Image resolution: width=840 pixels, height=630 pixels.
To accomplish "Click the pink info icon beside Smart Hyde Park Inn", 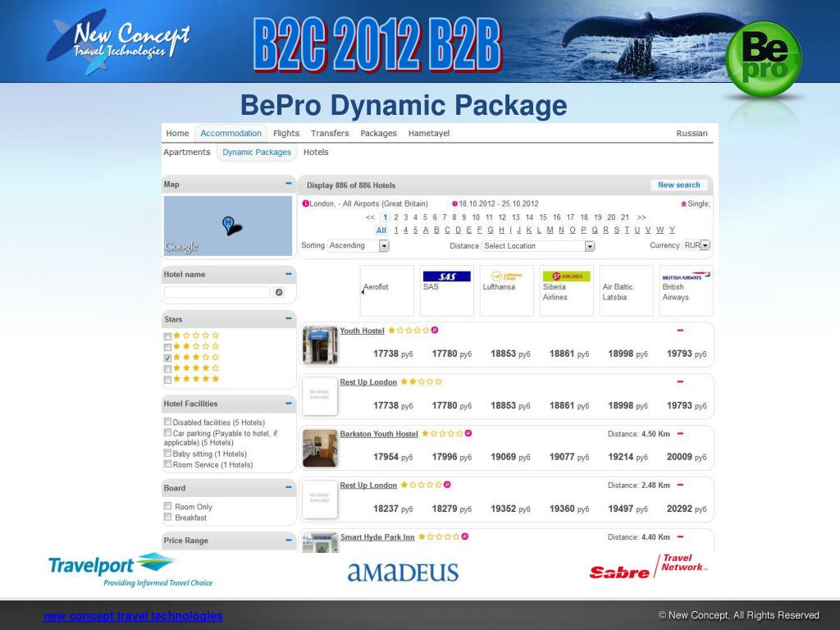I will click(x=465, y=536).
